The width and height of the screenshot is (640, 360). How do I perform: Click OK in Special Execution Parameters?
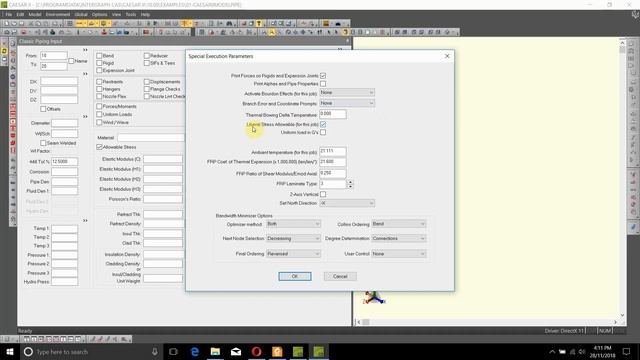[x=295, y=276]
